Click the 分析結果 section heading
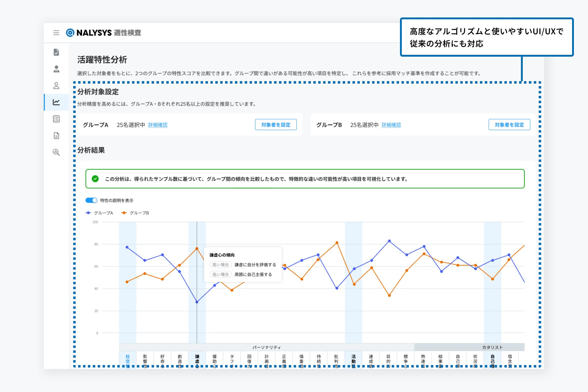588x392 pixels. point(91,150)
